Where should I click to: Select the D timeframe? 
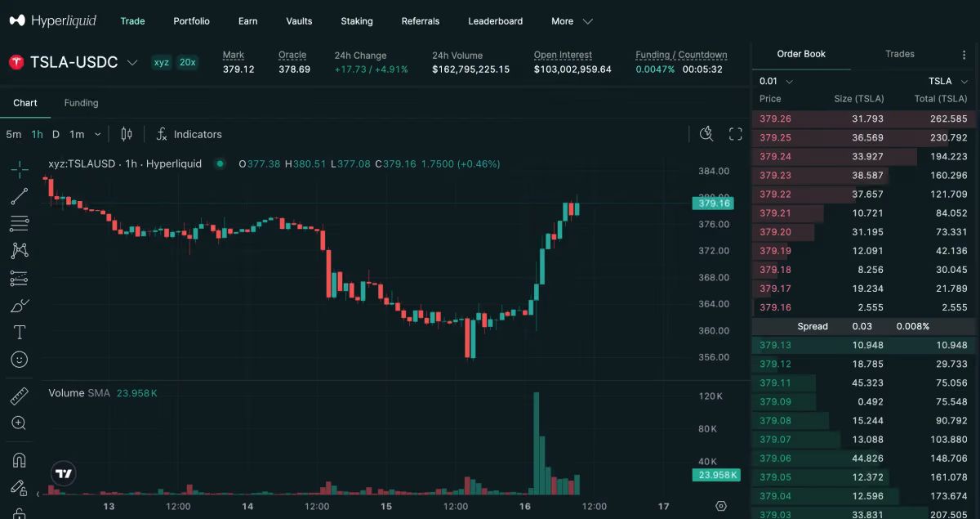[x=56, y=134]
